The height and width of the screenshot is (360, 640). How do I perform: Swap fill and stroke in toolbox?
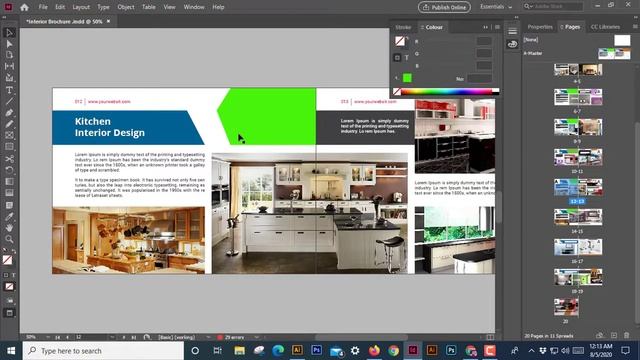(x=14, y=251)
